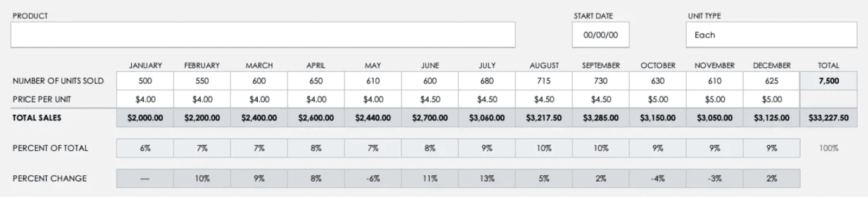
Task: Select February units sold cell 550
Action: (x=202, y=81)
